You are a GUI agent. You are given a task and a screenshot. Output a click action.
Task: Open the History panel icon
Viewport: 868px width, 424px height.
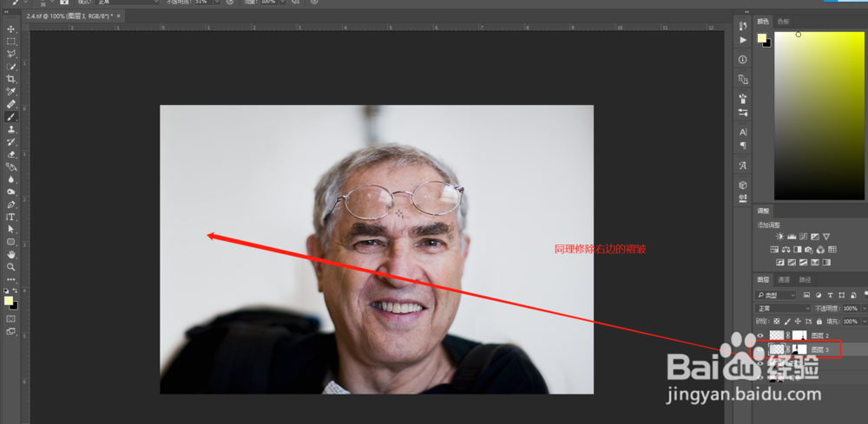[x=743, y=27]
